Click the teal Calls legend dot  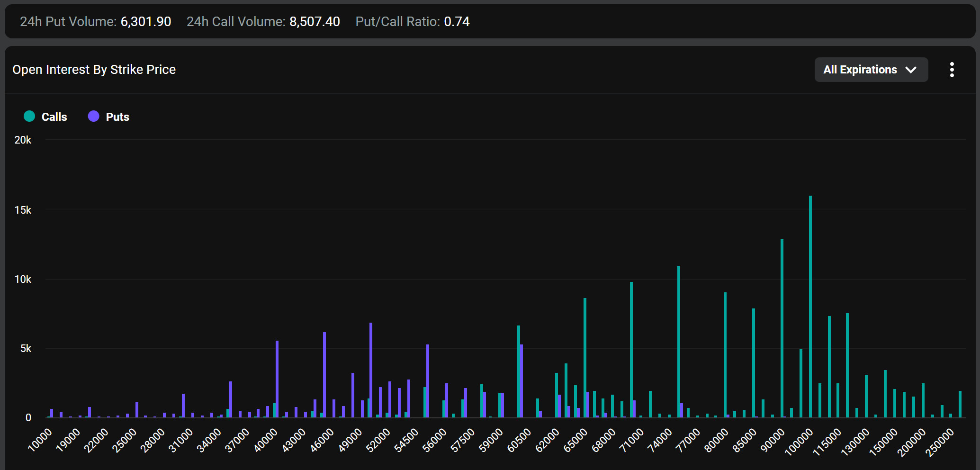pos(29,116)
